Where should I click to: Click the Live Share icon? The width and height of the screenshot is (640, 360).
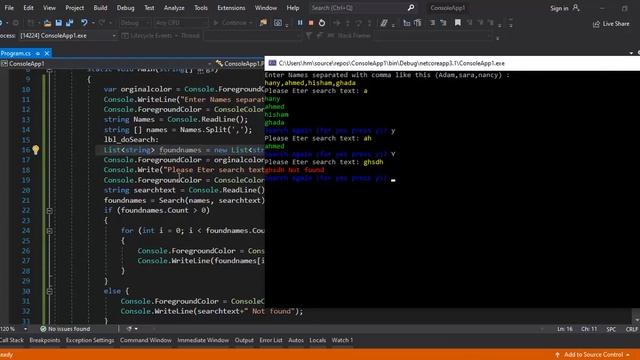click(596, 24)
